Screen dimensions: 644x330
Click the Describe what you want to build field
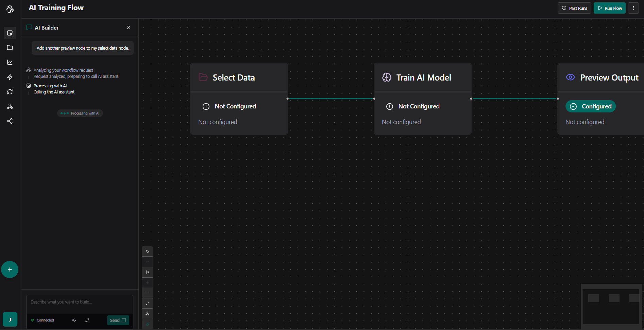(x=80, y=302)
